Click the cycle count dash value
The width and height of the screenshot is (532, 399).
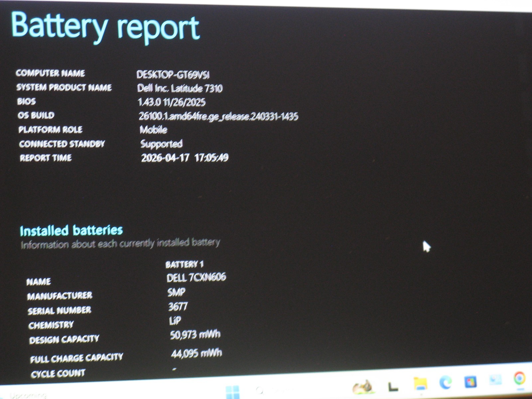tap(174, 369)
